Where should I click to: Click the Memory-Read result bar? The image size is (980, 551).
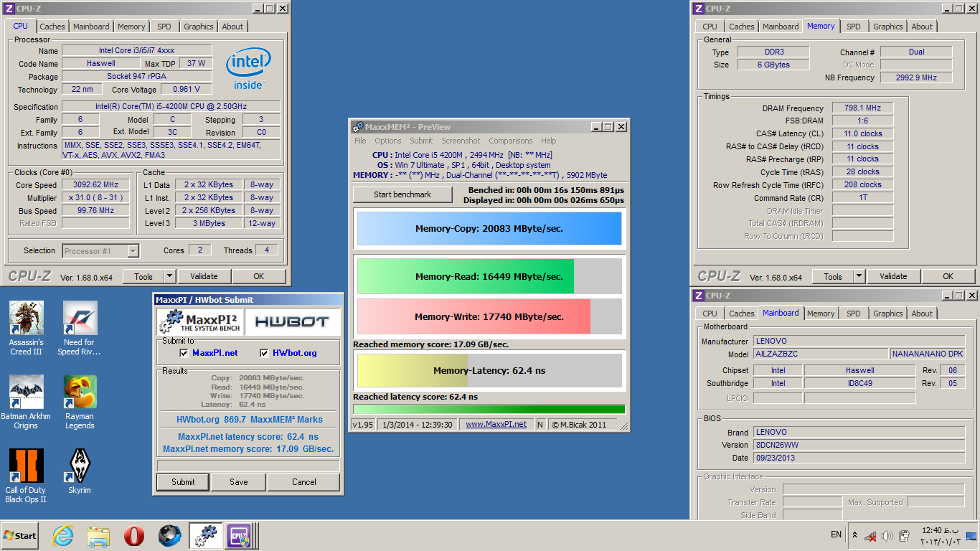pos(489,276)
